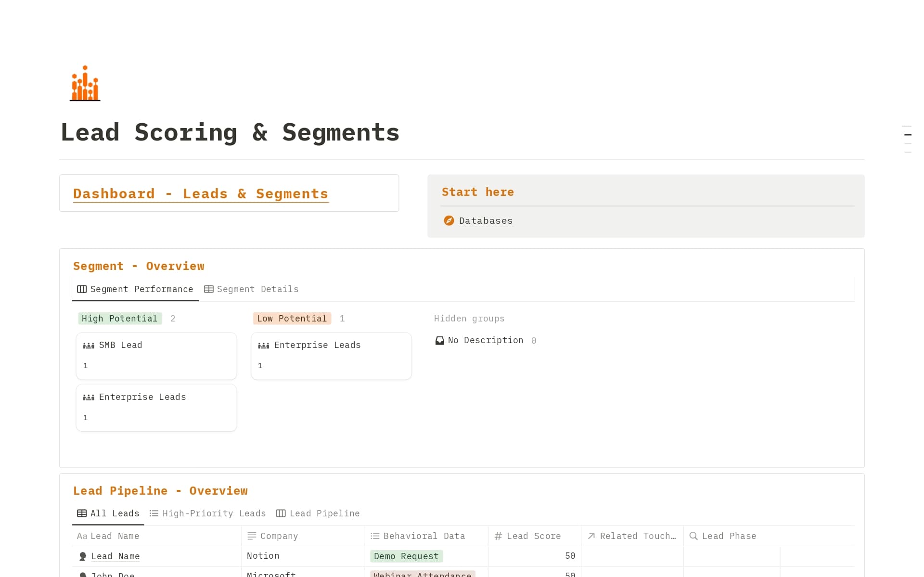Click the Low Potential group tag
Screen dimensions: 924x577
coord(292,319)
